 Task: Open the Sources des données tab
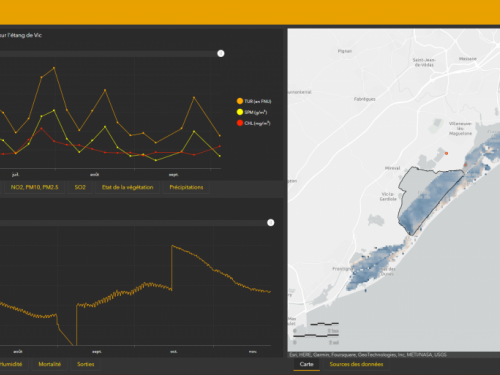[356, 364]
